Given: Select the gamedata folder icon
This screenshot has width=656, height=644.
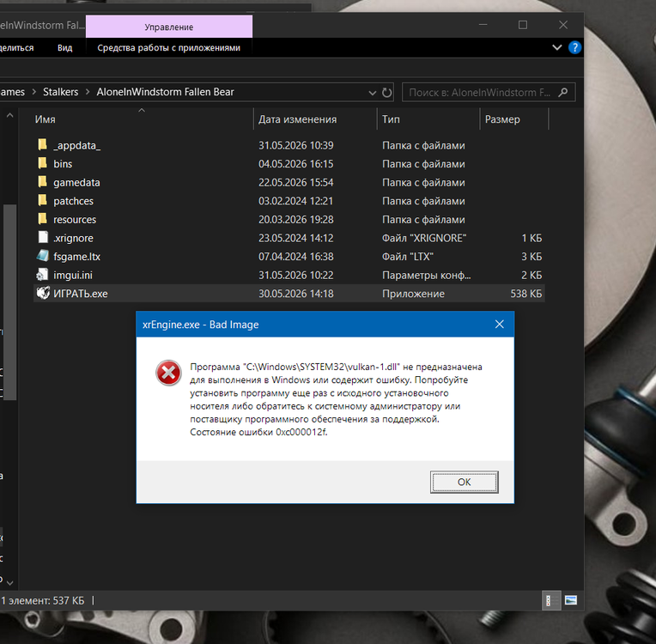Looking at the screenshot, I should click(x=43, y=182).
